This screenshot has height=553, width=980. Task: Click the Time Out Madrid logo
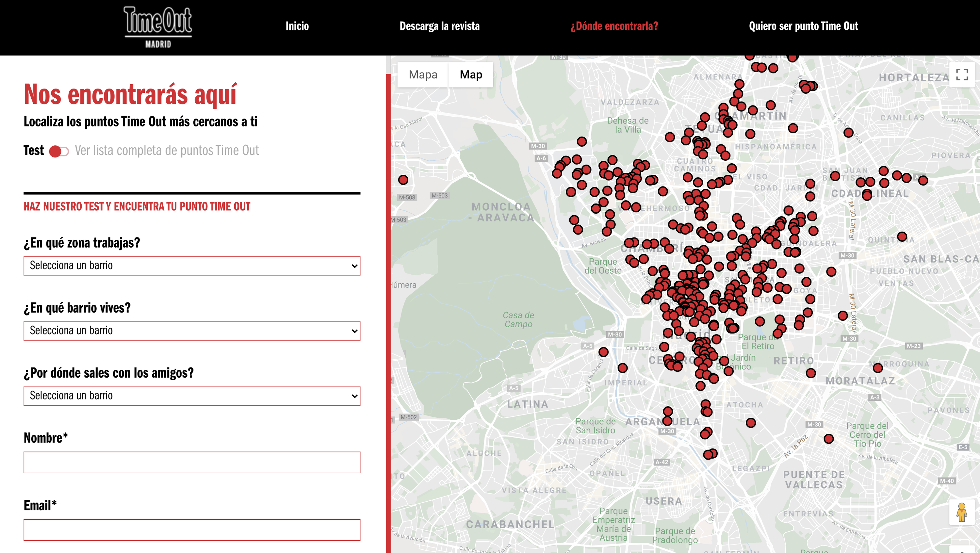coord(158,27)
